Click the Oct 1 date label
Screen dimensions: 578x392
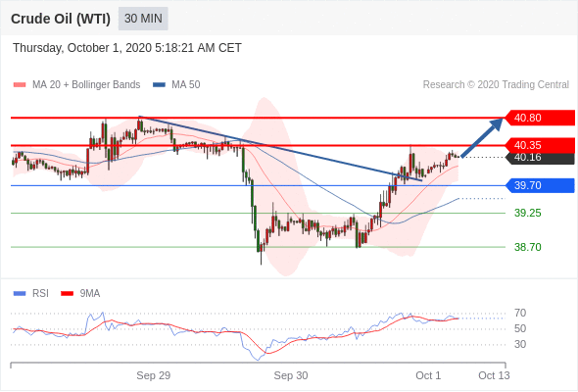[428, 375]
